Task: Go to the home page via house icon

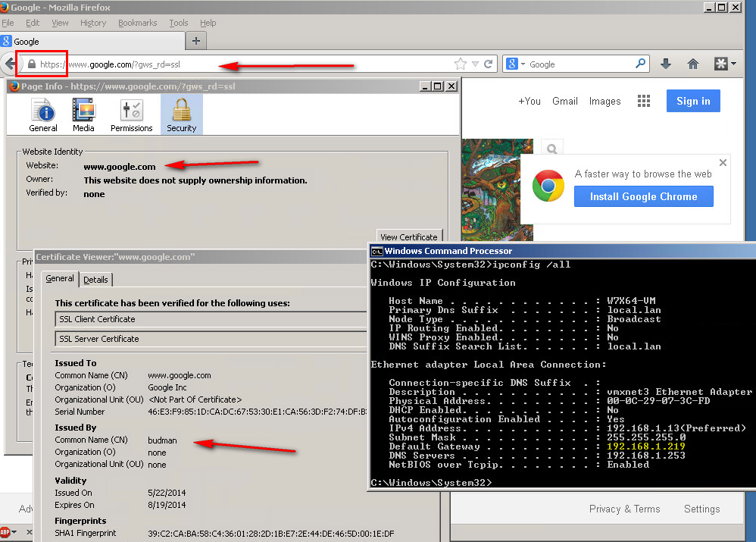Action: (x=693, y=64)
